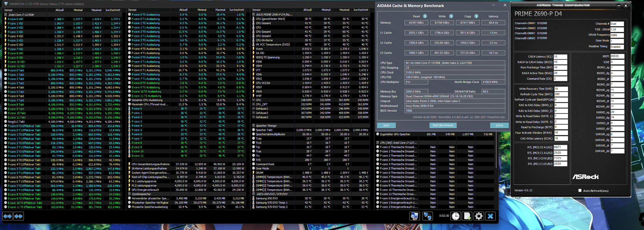Click the fan icon beside CPU_OPT row

[254, 104]
